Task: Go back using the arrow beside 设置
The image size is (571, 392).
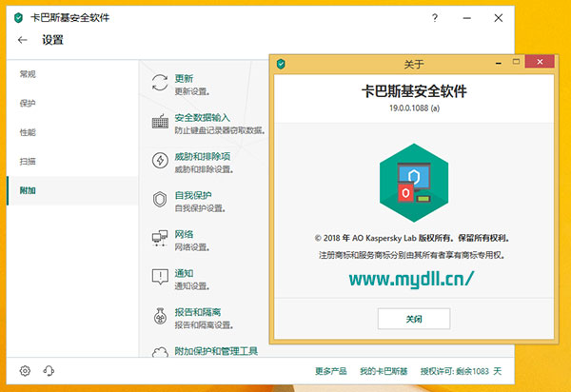Action: point(23,40)
